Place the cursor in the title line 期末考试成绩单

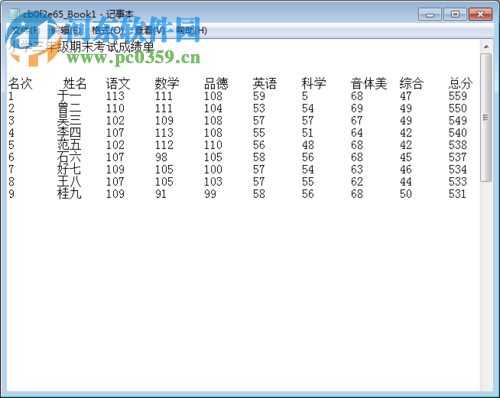tap(107, 47)
